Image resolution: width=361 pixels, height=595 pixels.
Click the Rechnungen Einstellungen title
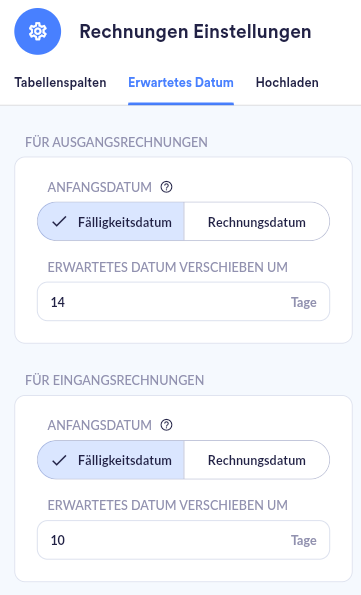pyautogui.click(x=195, y=31)
